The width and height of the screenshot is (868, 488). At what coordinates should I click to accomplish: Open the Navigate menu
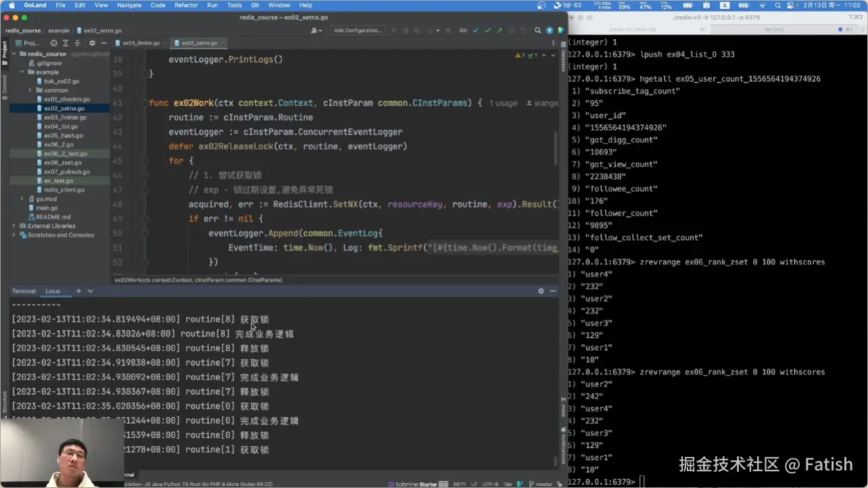[x=129, y=5]
